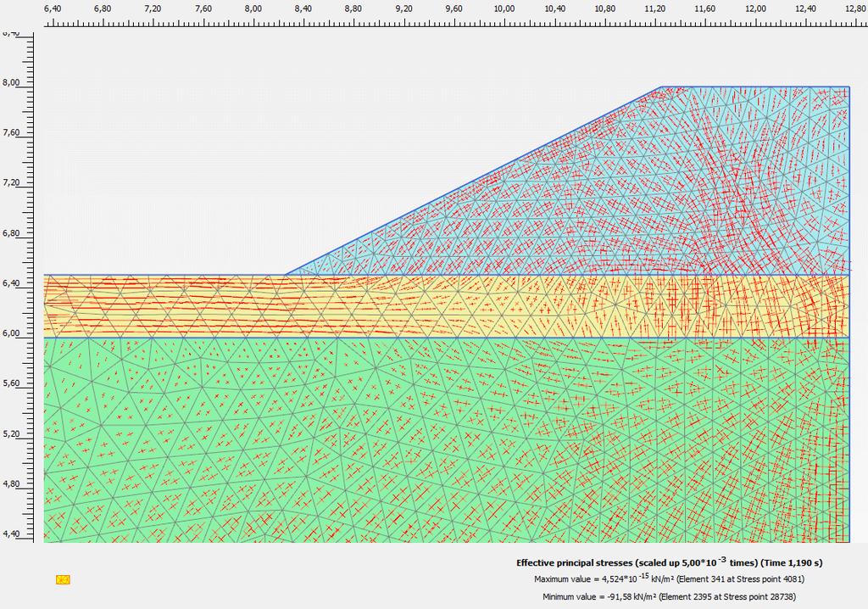Click the 8,40 mark on the horizontal ruler
868x609 pixels.
click(303, 8)
